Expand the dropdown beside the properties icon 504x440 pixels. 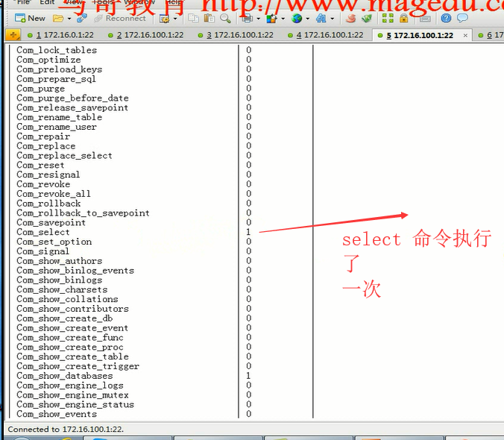175,19
